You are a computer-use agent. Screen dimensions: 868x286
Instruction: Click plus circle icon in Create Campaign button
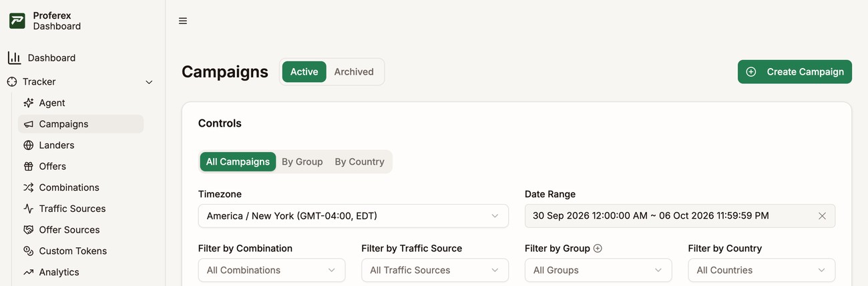(751, 72)
